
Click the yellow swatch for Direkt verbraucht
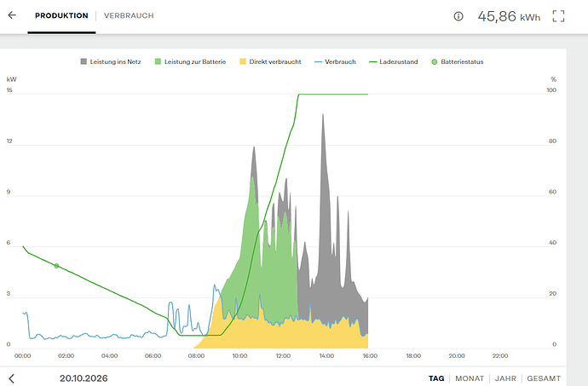[x=243, y=61]
